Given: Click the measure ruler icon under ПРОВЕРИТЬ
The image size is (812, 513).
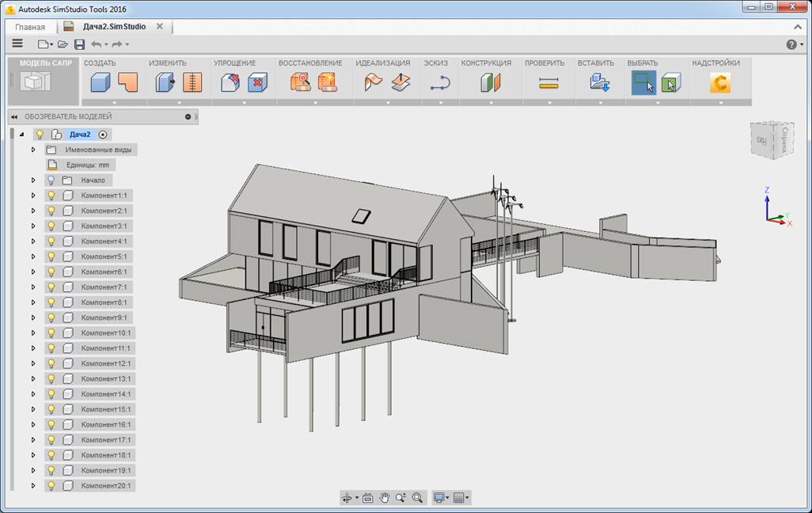Looking at the screenshot, I should (548, 82).
